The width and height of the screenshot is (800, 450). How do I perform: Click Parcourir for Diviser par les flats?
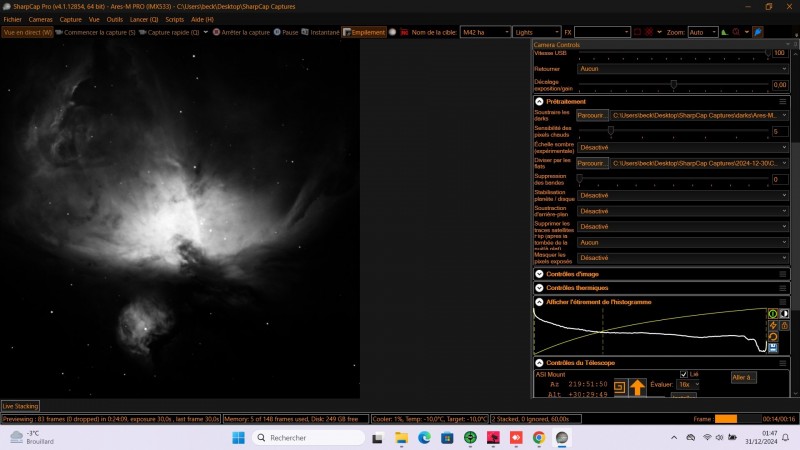592,163
